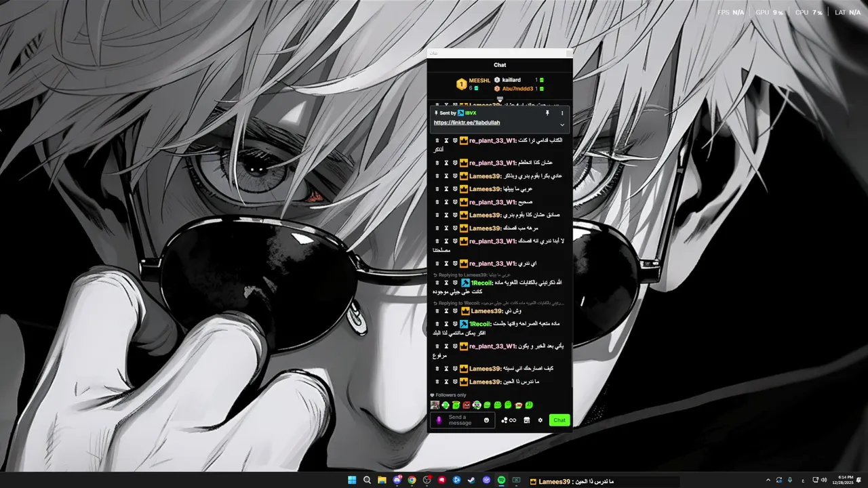
Task: Click the microphone icon in the system tray
Action: [790, 480]
